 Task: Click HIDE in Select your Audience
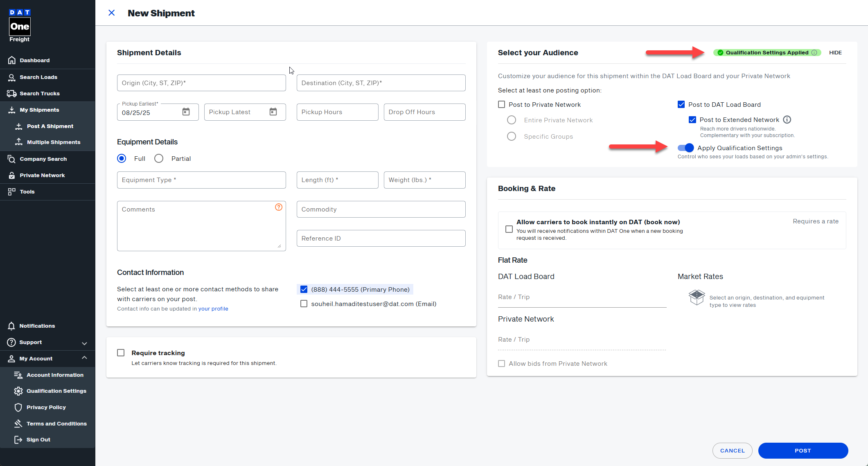click(835, 52)
